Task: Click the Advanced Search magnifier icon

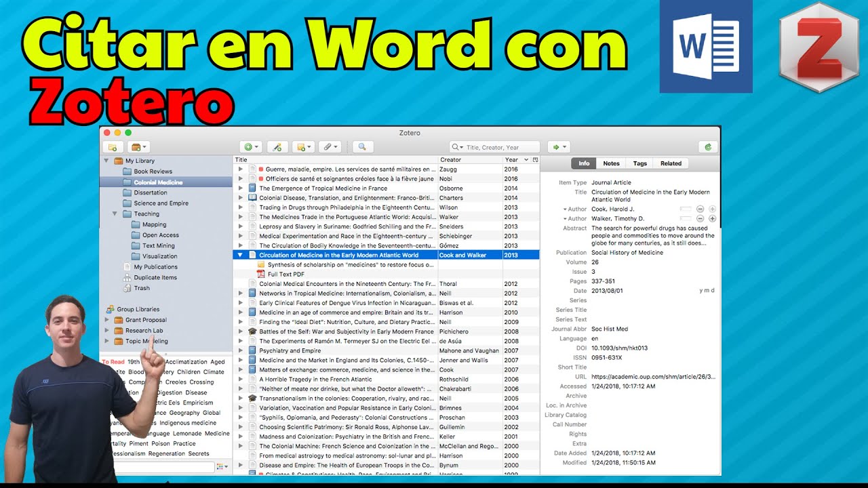Action: coord(362,146)
